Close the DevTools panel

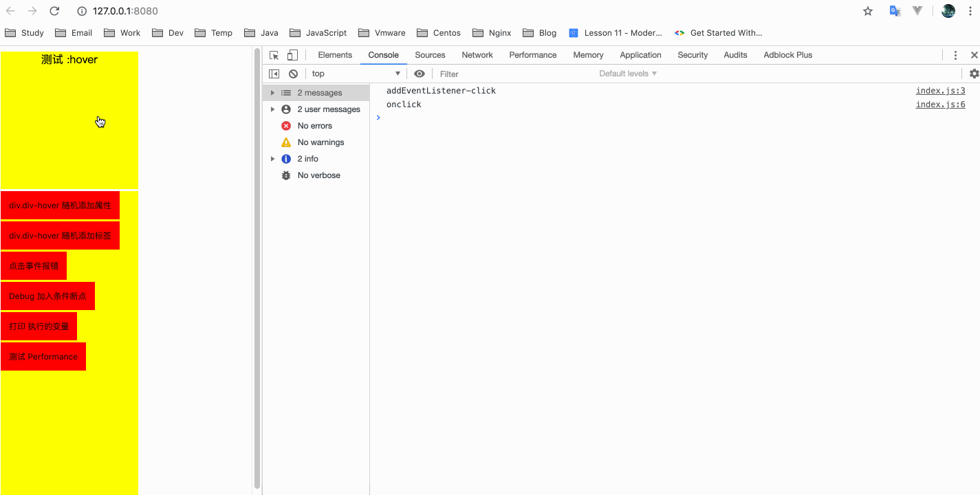pos(974,55)
